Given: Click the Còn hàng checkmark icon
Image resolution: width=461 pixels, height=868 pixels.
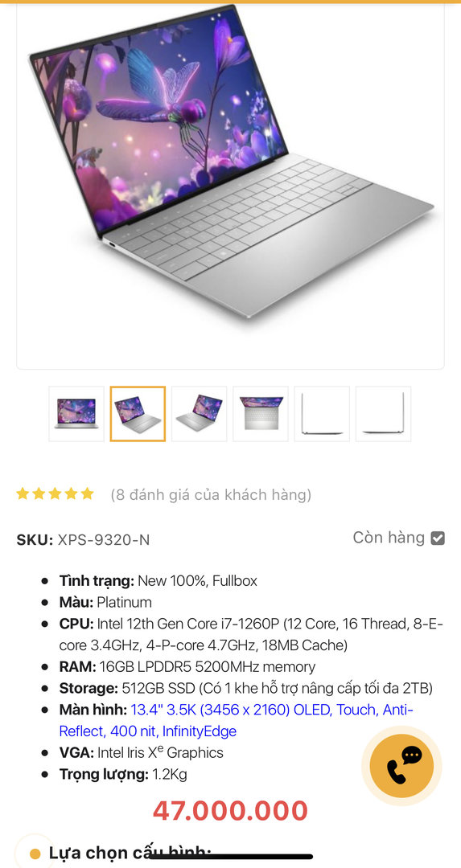Looking at the screenshot, I should pyautogui.click(x=438, y=538).
